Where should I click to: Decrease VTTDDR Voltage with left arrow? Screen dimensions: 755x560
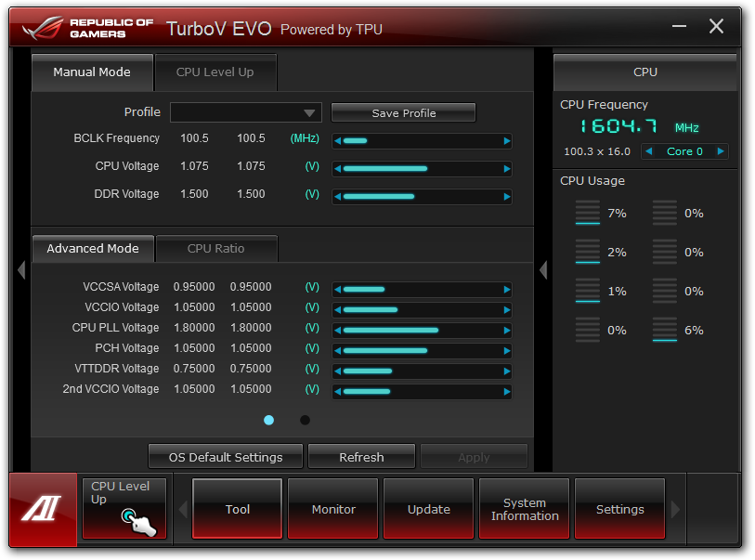click(x=337, y=371)
